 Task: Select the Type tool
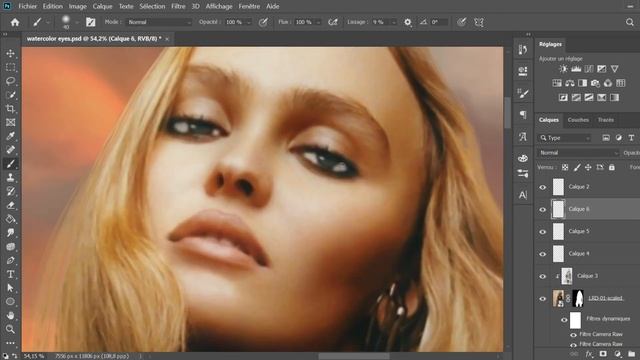(11, 274)
